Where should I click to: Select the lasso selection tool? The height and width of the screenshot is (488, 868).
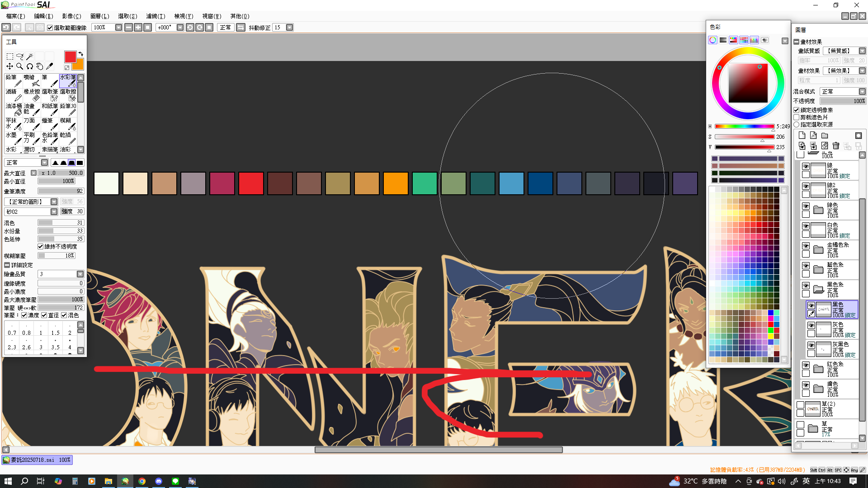point(19,56)
